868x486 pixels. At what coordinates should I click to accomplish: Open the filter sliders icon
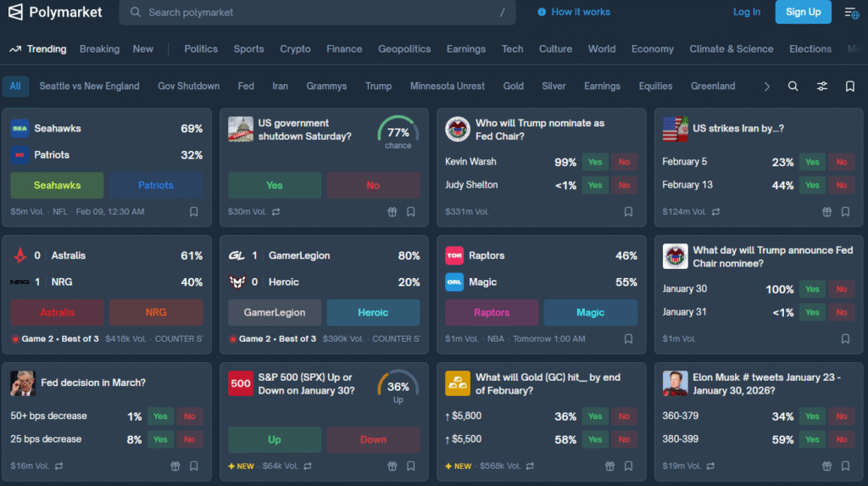coord(822,87)
